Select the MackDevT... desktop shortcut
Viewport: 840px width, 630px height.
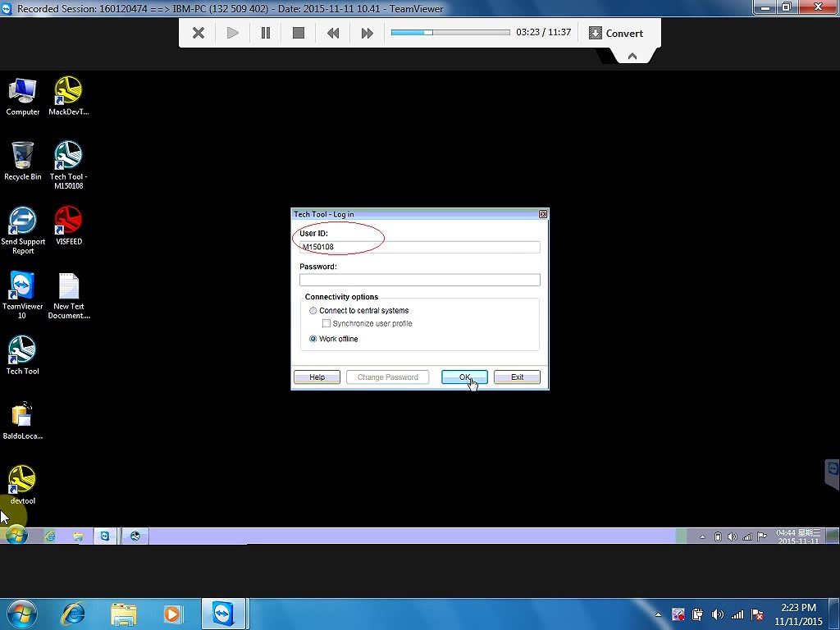(x=69, y=97)
